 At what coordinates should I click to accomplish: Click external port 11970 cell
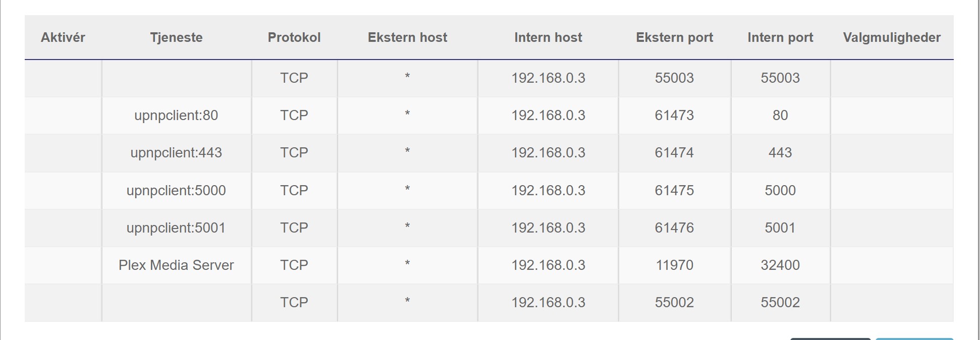674,265
